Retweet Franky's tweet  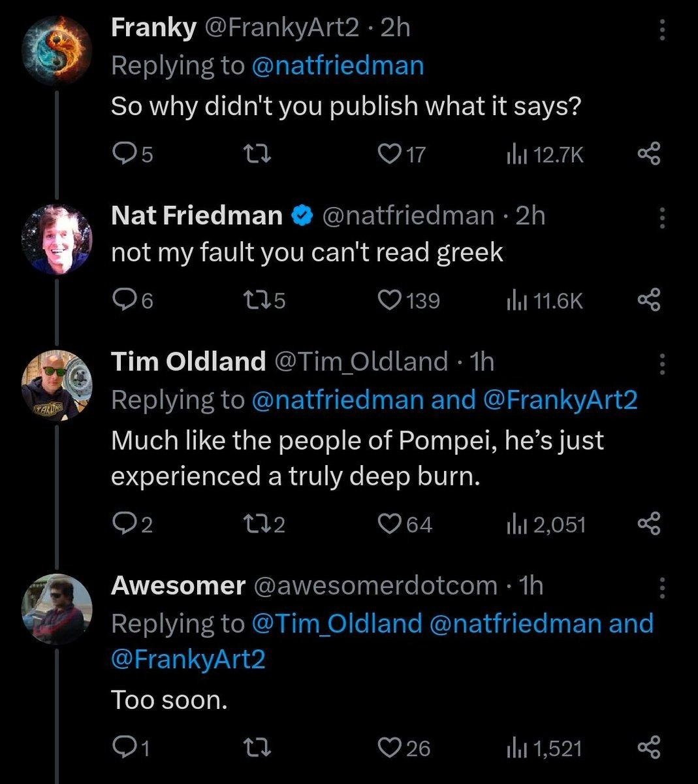(x=256, y=154)
